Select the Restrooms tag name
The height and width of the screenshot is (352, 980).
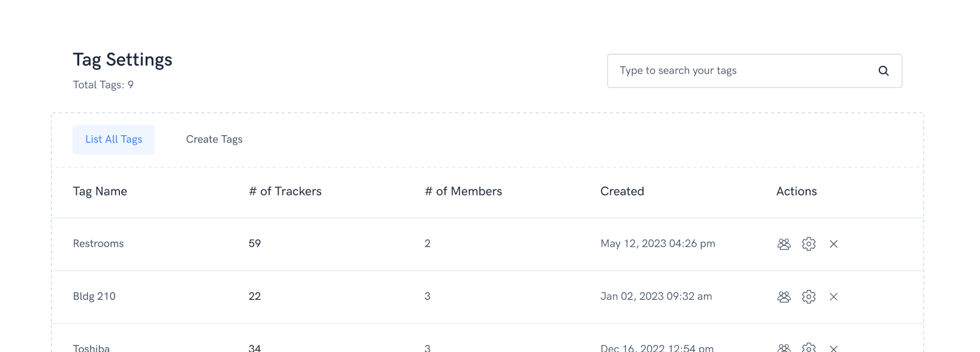(x=98, y=244)
